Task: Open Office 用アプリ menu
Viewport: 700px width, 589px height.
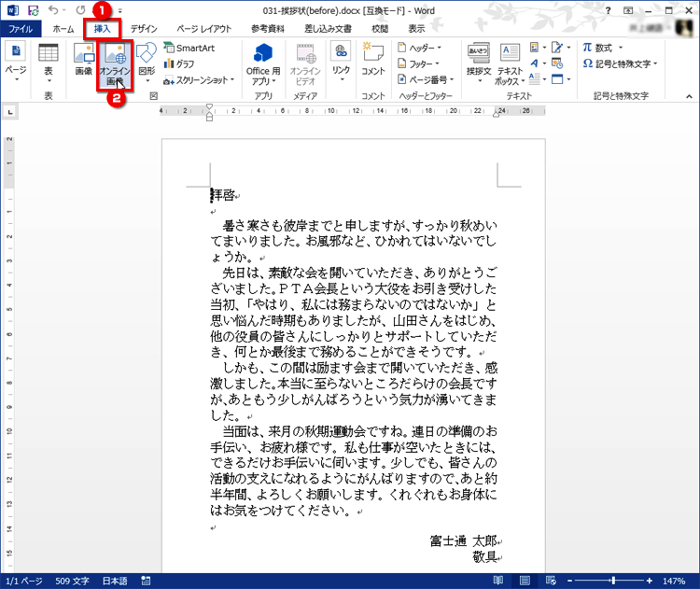Action: coord(263,63)
